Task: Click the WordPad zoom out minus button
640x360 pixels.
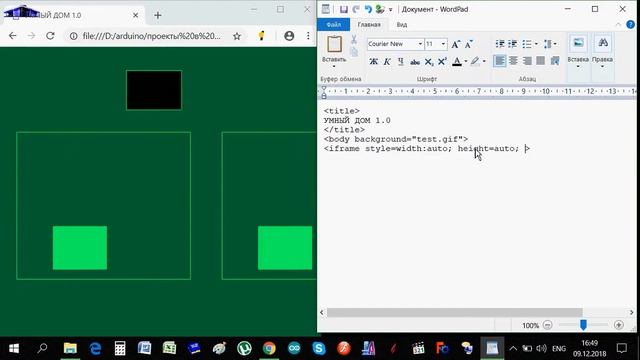Action: click(548, 325)
